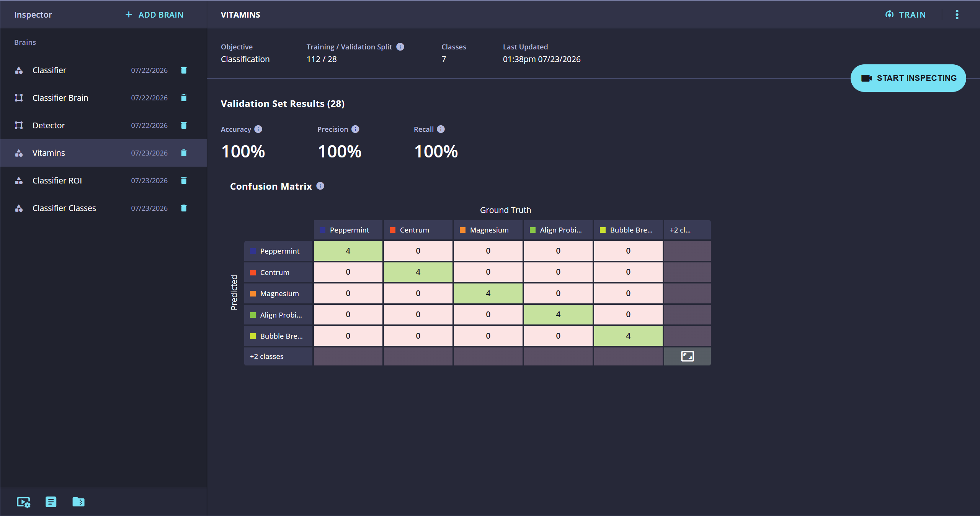Open the logs document icon

(x=51, y=502)
